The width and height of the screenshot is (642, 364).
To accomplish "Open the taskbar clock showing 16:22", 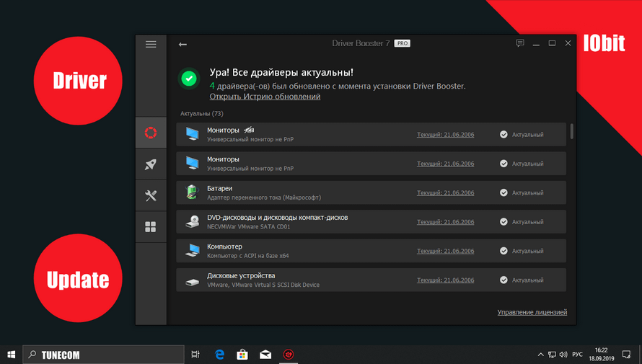I will (602, 355).
